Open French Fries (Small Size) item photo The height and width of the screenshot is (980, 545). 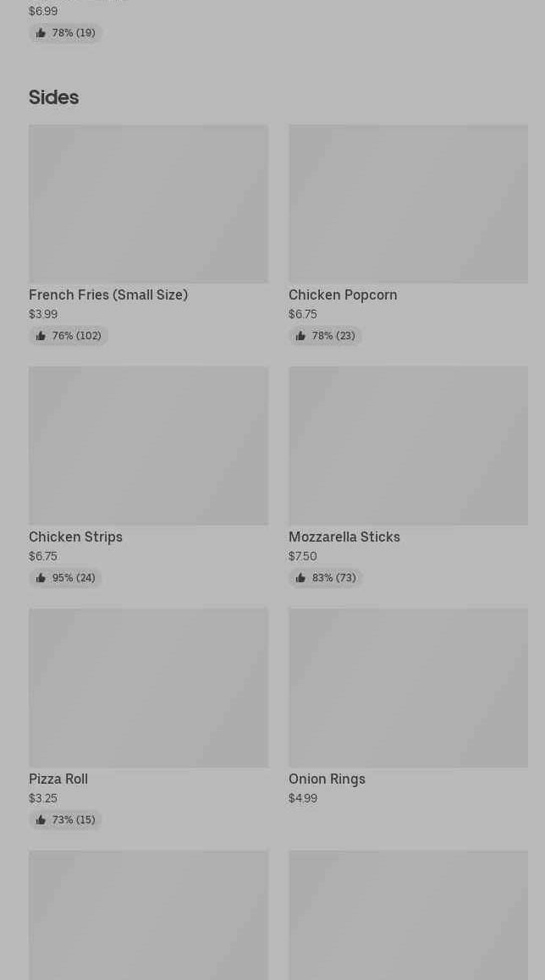tap(149, 204)
